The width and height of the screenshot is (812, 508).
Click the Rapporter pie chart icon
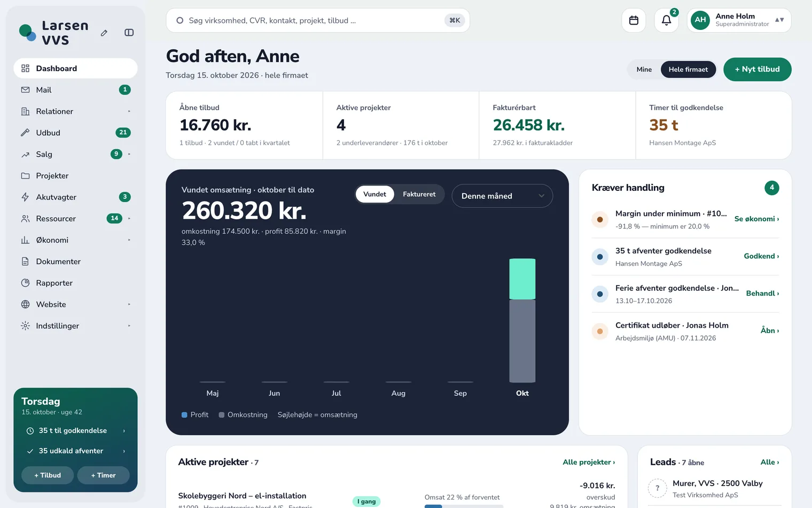[25, 283]
